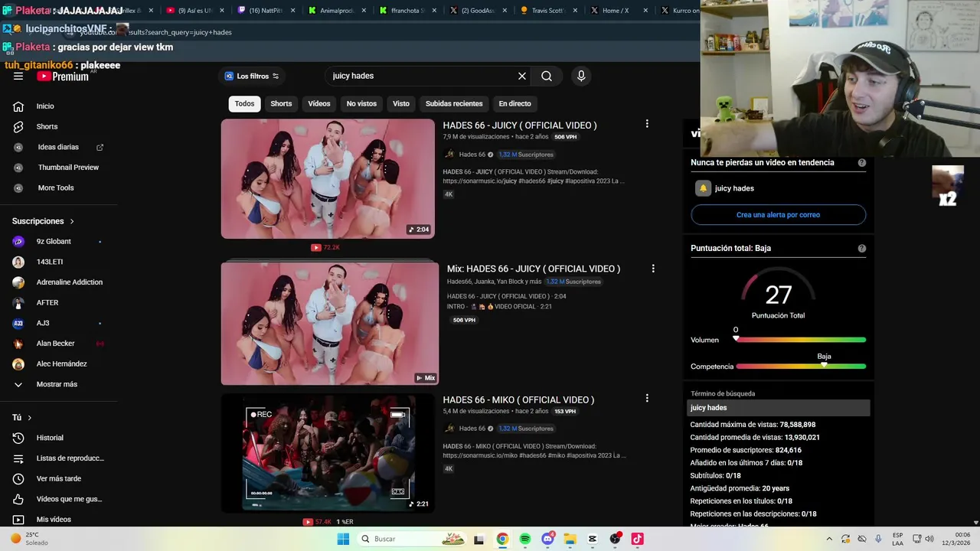The width and height of the screenshot is (980, 551).
Task: Open Discord from the taskbar
Action: point(547,539)
